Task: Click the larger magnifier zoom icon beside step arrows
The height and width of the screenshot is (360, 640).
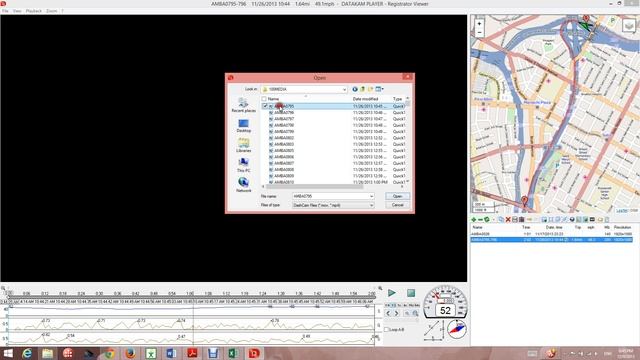Action: 415,313
